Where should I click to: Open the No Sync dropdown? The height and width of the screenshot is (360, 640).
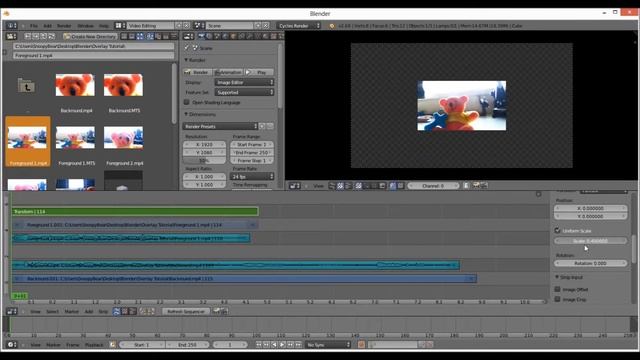click(x=329, y=344)
